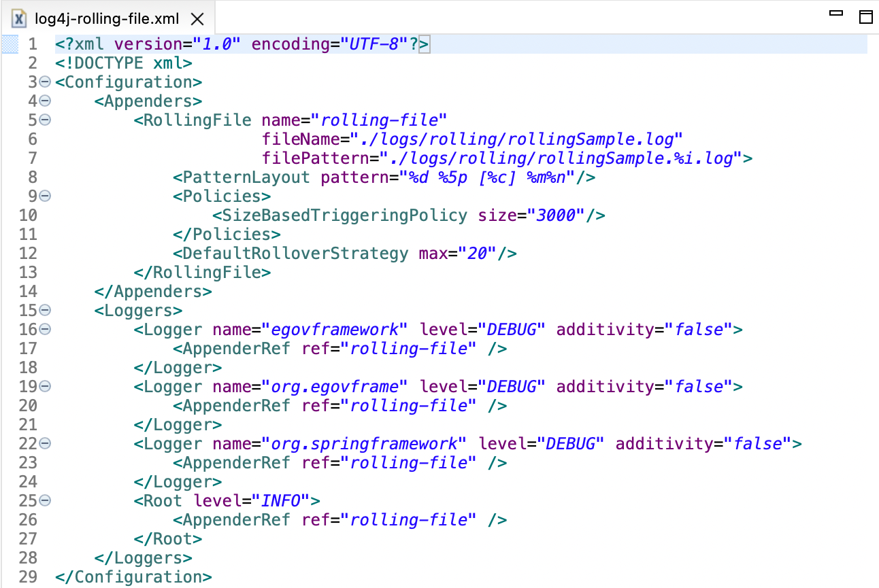This screenshot has width=879, height=588.
Task: Close the log4j-rolling-file.xml tab
Action: tap(197, 19)
